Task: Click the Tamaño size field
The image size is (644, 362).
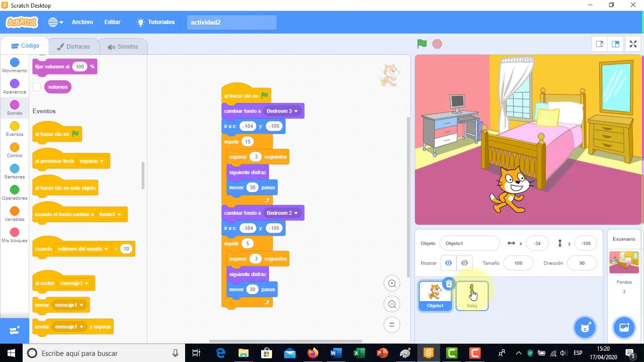Action: click(518, 263)
